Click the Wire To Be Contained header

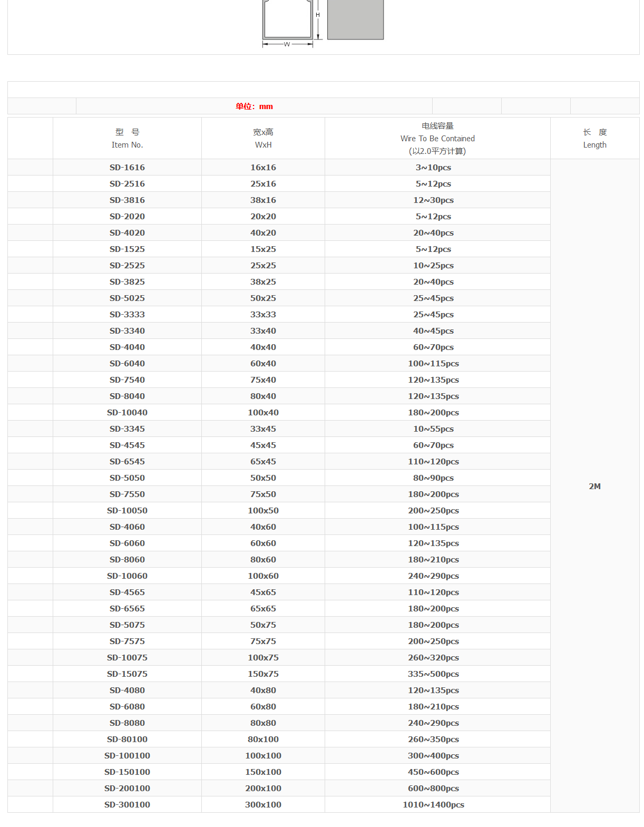[437, 139]
